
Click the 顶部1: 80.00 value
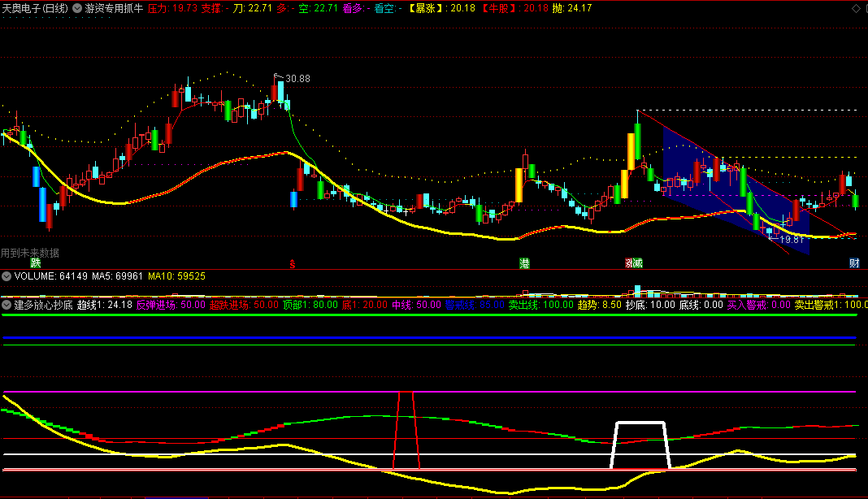click(x=310, y=305)
